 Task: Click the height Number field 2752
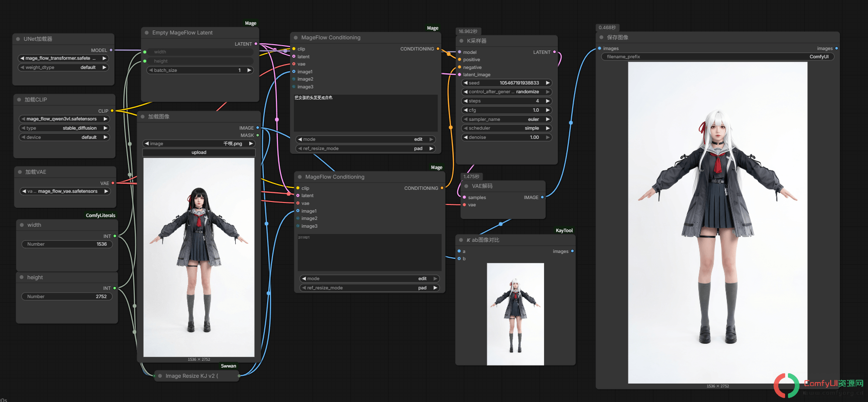tap(67, 297)
